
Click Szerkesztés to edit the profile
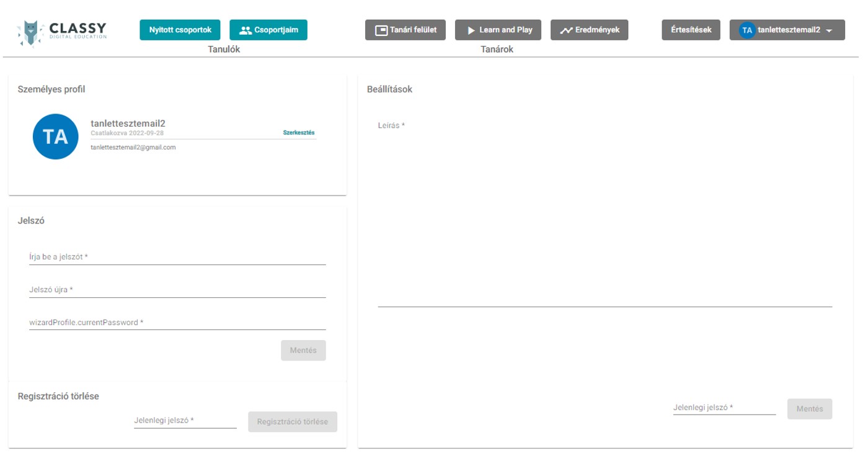click(x=299, y=133)
